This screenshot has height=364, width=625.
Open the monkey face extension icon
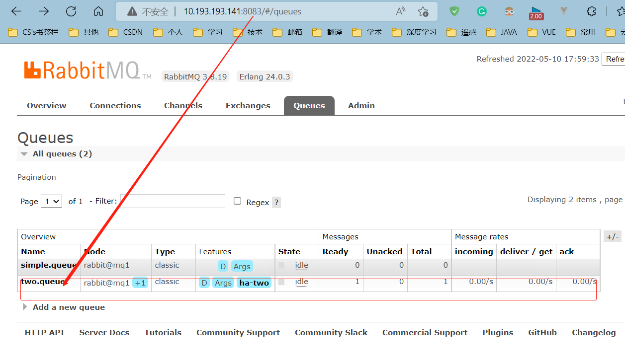coord(509,11)
